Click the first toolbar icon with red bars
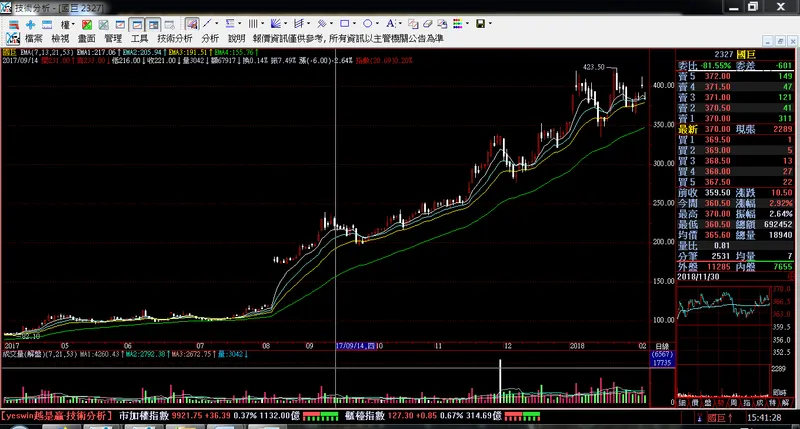800x429 pixels. [14, 24]
